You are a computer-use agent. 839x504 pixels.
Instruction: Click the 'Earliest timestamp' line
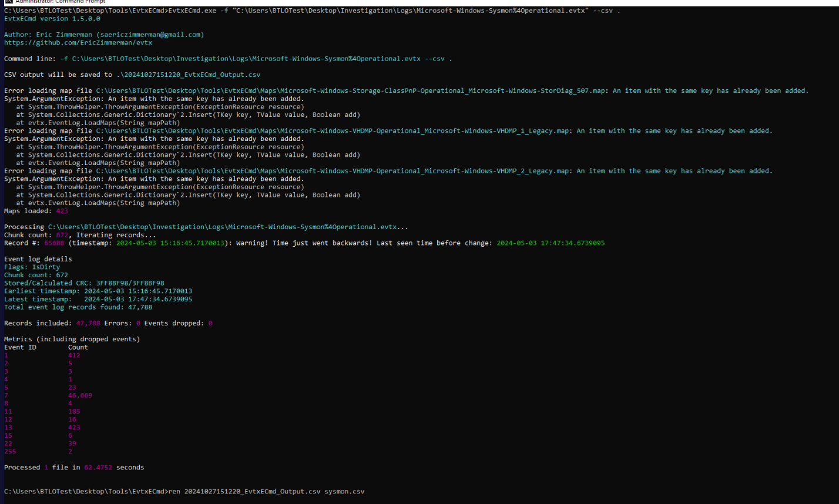coord(98,291)
